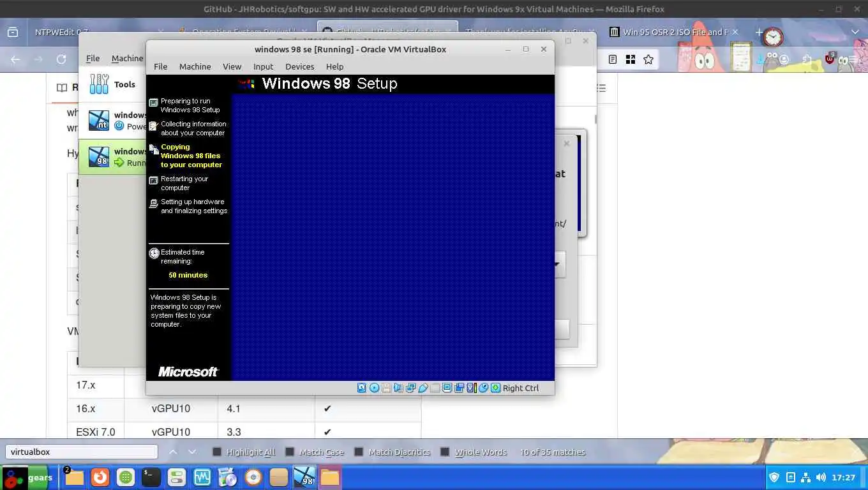Screen dimensions: 868x490
Task: Open the Input menu in VM window
Action: coord(263,66)
